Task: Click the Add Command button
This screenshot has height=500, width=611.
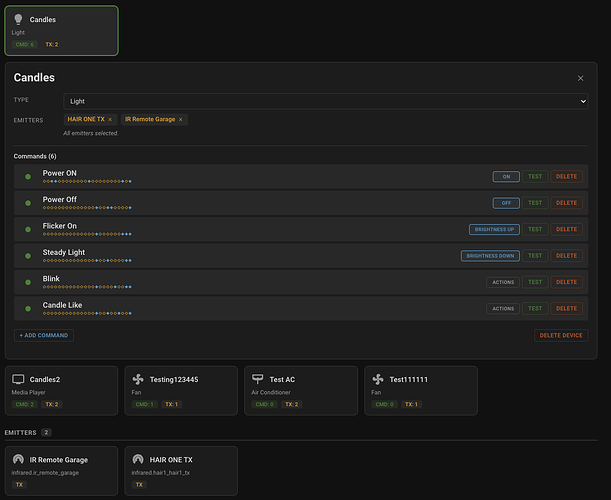Action: point(44,335)
